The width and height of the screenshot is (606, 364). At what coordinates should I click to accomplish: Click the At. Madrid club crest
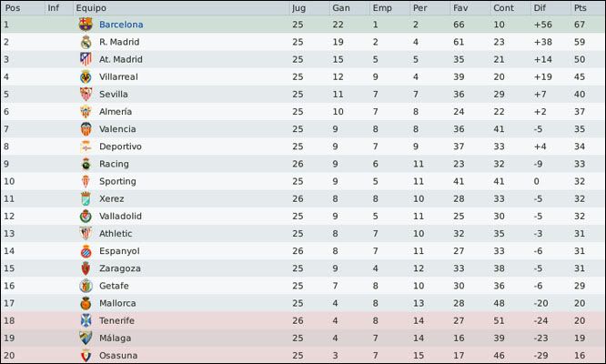[x=86, y=59]
